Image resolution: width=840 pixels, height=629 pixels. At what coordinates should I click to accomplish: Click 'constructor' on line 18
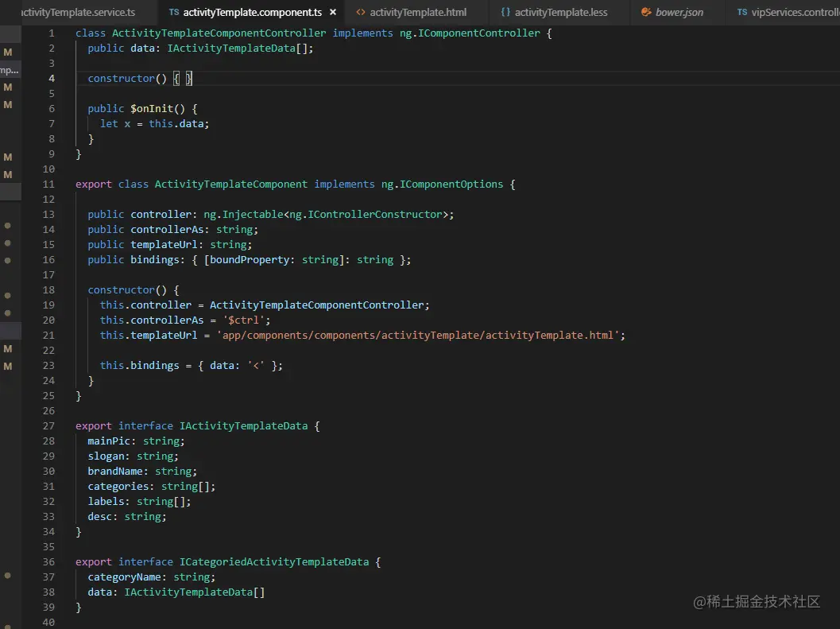(121, 289)
